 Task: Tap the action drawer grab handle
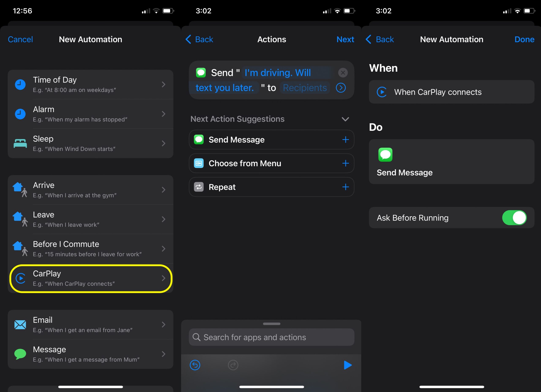(272, 324)
